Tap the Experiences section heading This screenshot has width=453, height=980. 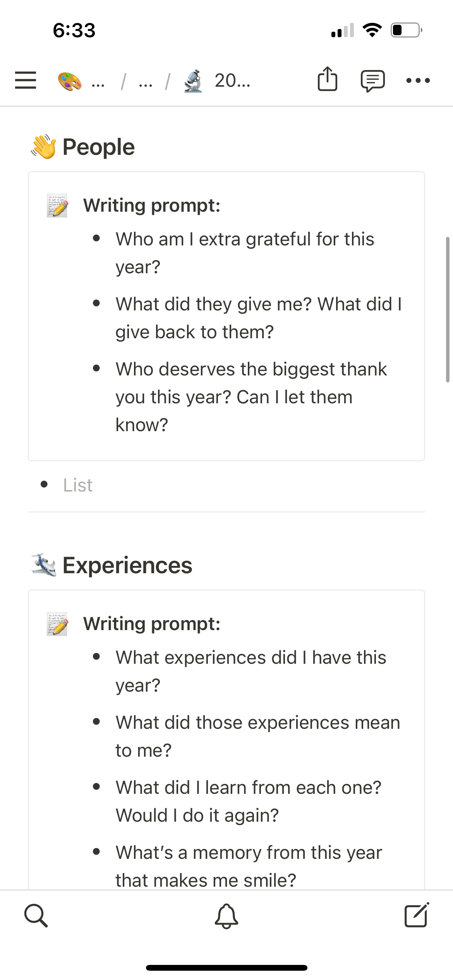[127, 565]
